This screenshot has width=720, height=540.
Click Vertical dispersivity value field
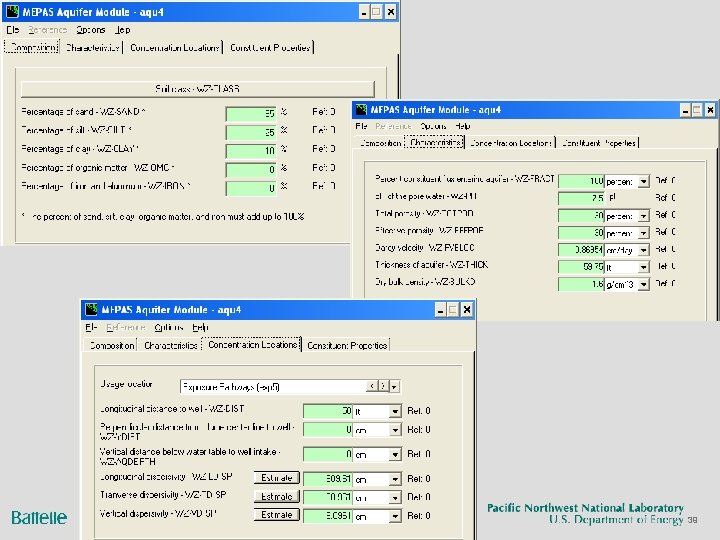[x=328, y=516]
